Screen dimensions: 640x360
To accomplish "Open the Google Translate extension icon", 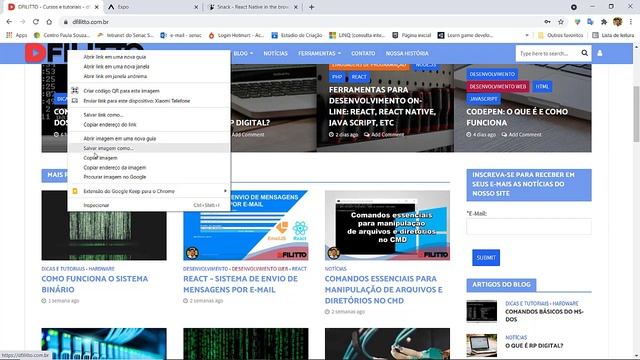I will 590,22.
